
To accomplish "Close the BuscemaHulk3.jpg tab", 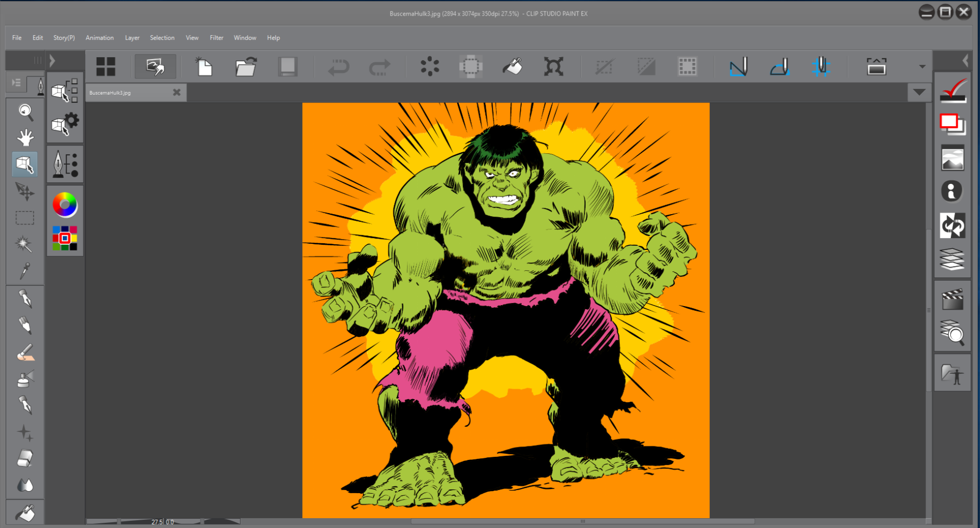I will pyautogui.click(x=177, y=92).
